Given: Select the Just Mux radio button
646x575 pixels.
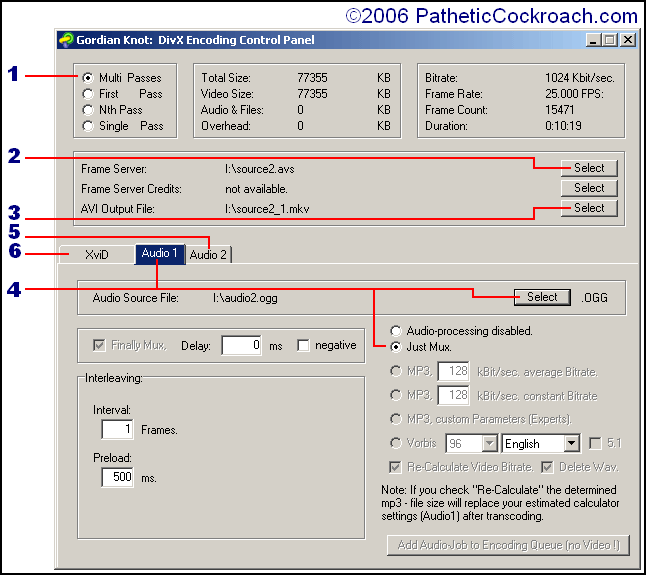Looking at the screenshot, I should [x=396, y=347].
